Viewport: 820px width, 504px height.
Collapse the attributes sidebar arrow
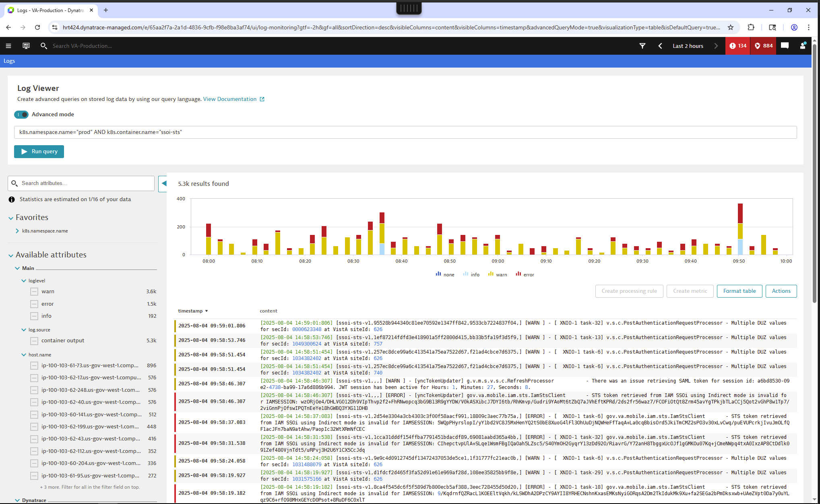163,183
